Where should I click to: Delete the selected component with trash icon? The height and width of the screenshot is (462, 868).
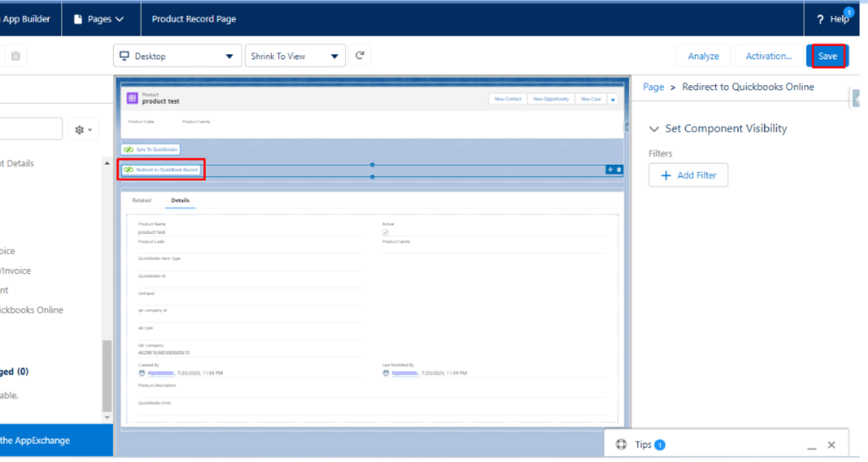[x=619, y=170]
